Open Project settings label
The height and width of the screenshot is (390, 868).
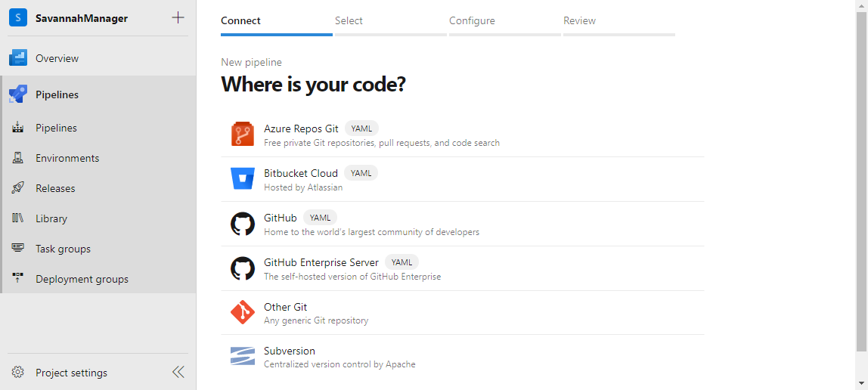click(71, 373)
